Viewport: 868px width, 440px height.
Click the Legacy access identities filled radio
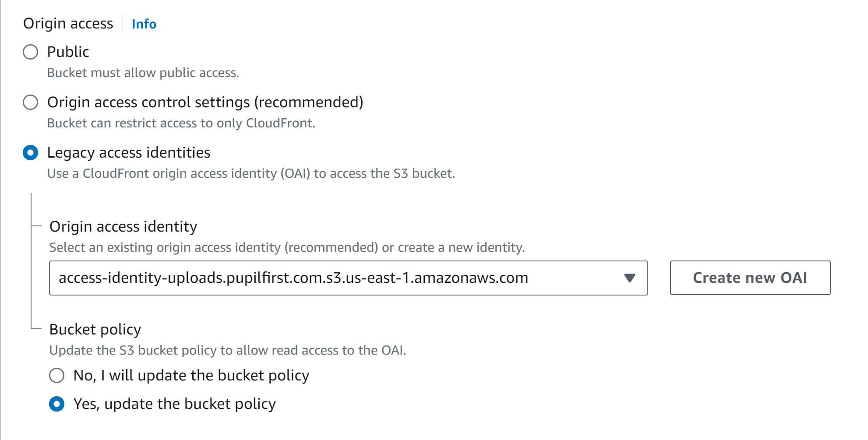point(30,153)
